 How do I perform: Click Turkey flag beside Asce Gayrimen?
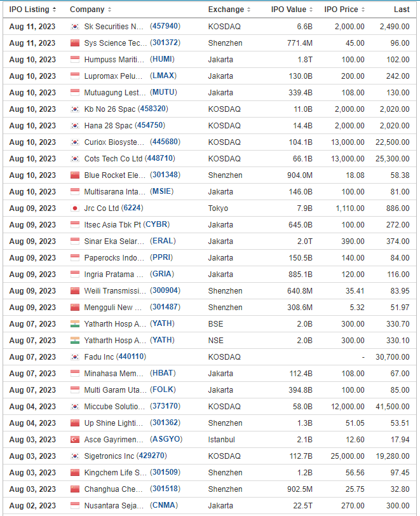point(75,440)
